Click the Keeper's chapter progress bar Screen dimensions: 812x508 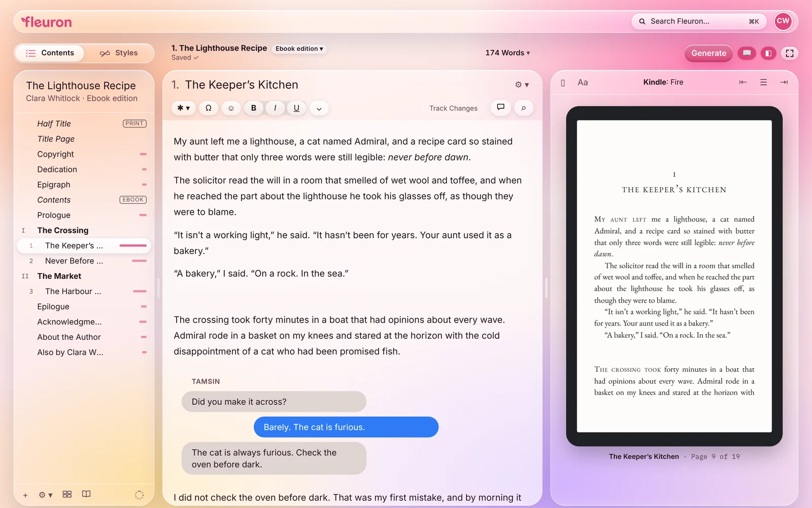tap(133, 245)
